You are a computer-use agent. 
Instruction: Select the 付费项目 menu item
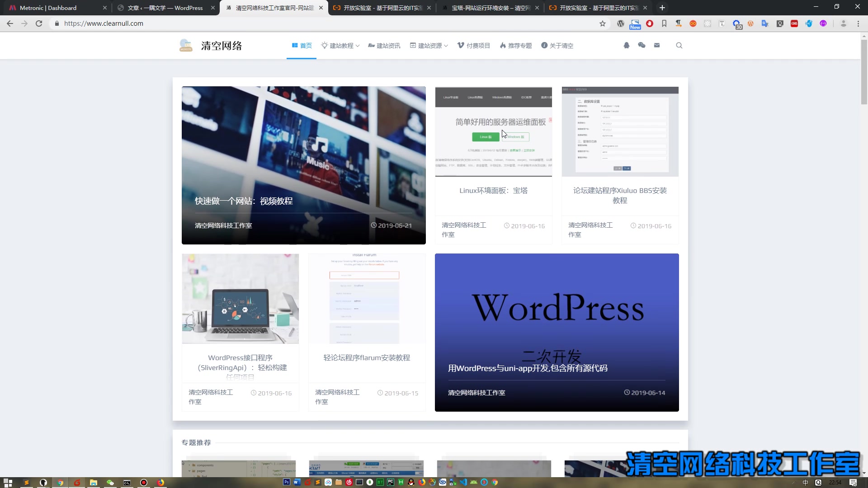click(474, 46)
